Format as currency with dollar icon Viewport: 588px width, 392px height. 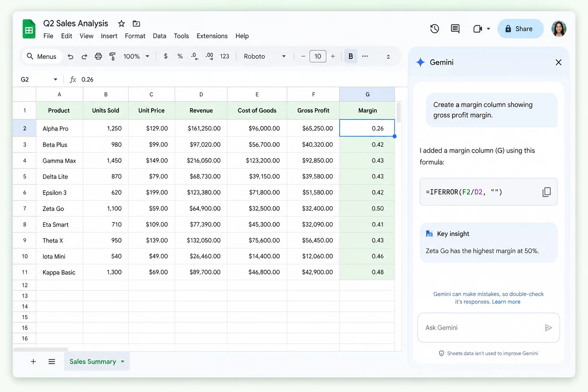pyautogui.click(x=166, y=56)
